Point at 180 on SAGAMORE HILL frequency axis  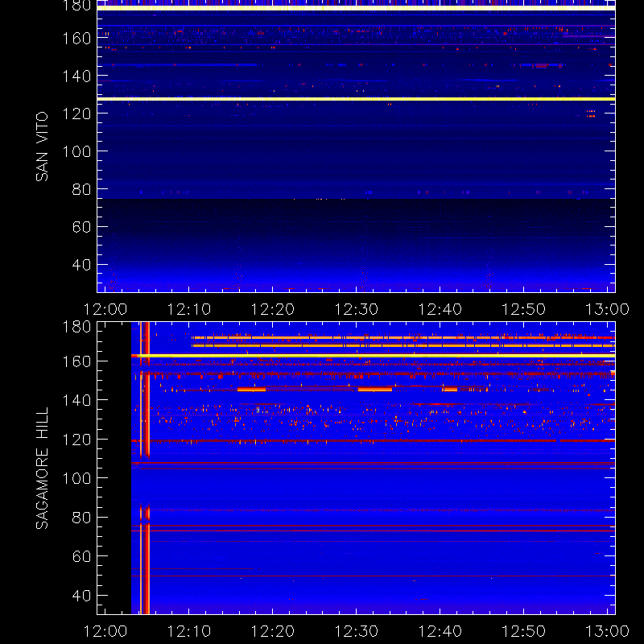(x=76, y=327)
